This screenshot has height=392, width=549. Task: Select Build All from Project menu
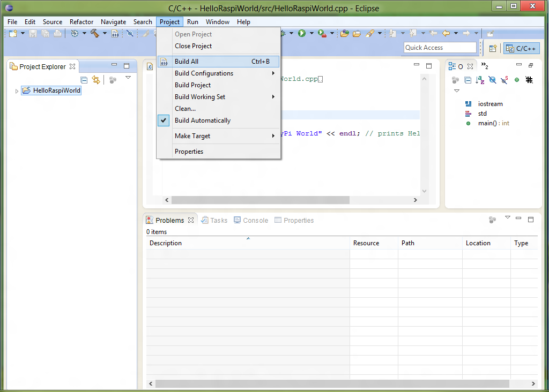point(219,62)
